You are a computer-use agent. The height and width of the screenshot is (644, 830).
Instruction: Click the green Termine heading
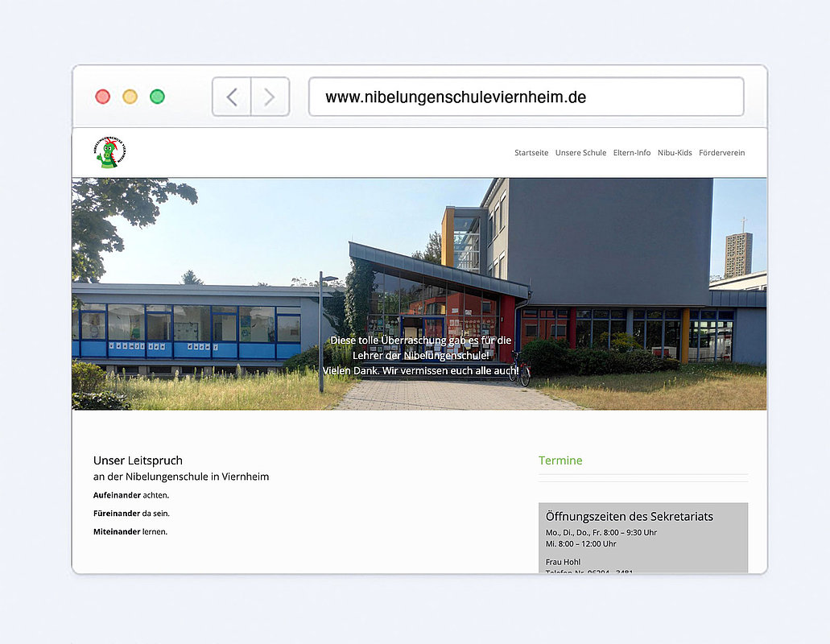[560, 460]
